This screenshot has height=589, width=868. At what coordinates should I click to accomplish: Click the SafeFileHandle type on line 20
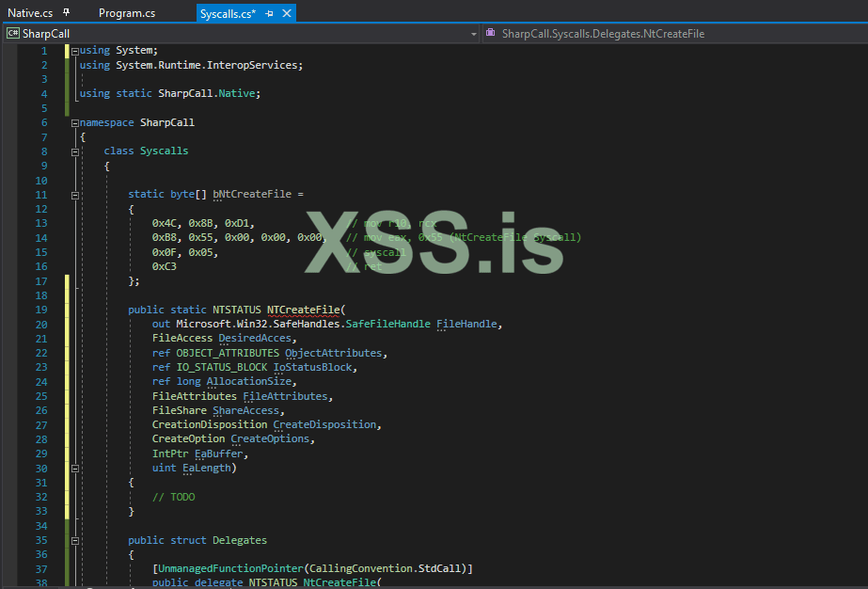(388, 324)
